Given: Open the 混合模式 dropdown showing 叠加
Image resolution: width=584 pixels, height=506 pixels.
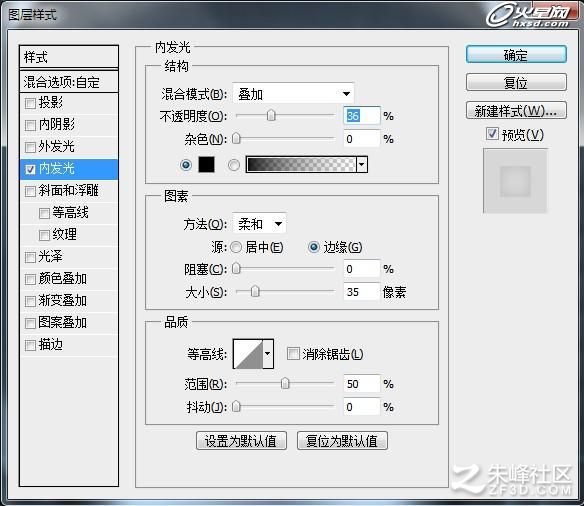Looking at the screenshot, I should (x=293, y=93).
